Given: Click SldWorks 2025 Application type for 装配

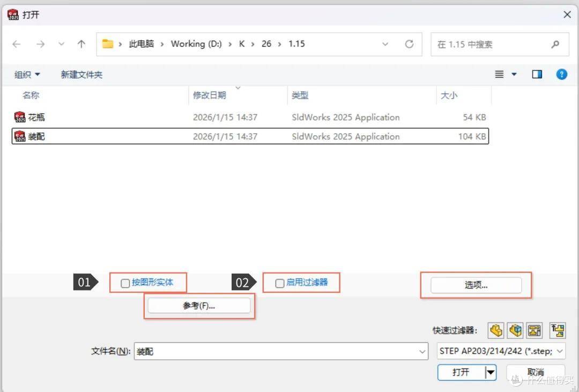Looking at the screenshot, I should tap(346, 136).
